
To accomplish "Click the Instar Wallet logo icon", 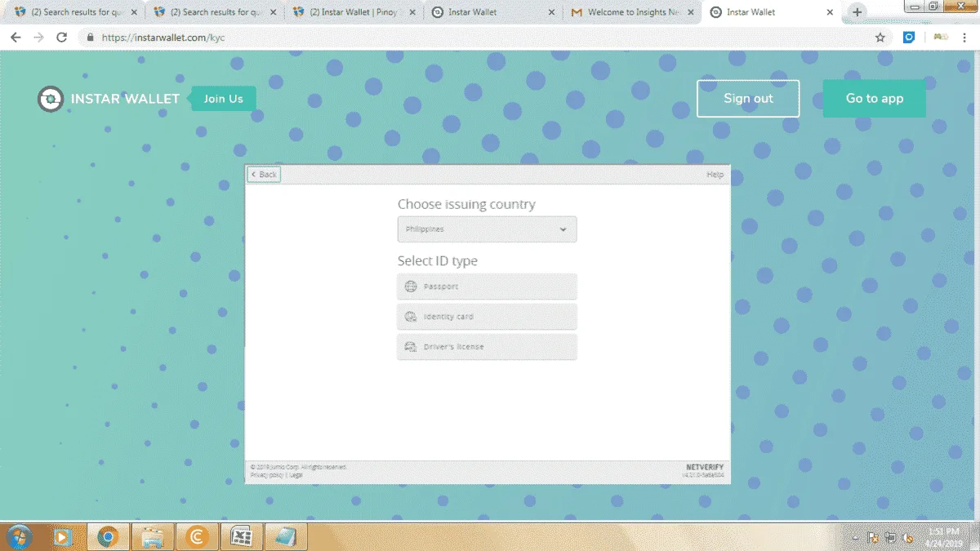I will [x=51, y=99].
